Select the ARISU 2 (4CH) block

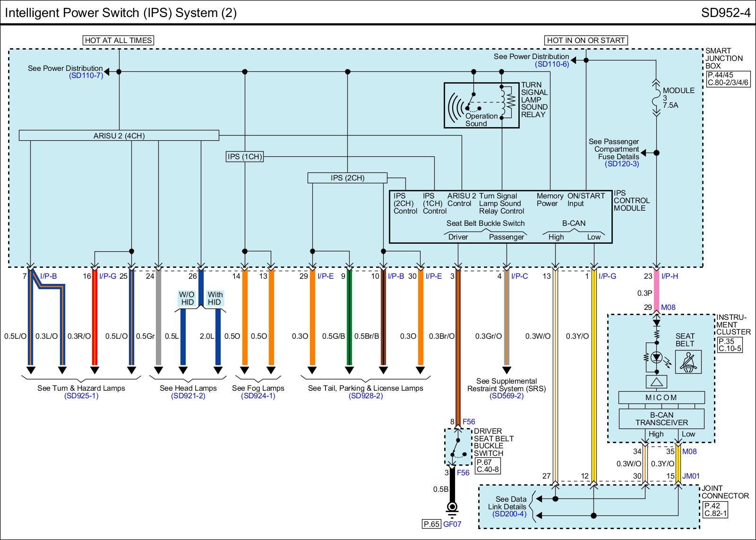tap(119, 136)
